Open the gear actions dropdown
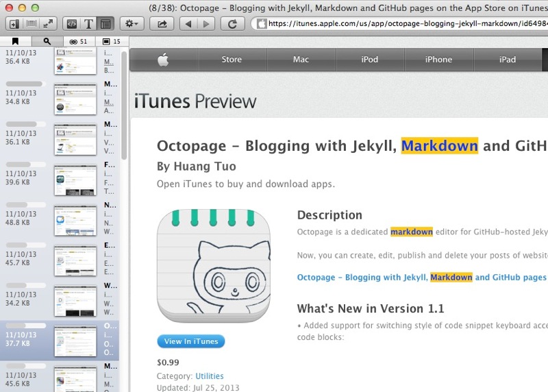 [132, 24]
